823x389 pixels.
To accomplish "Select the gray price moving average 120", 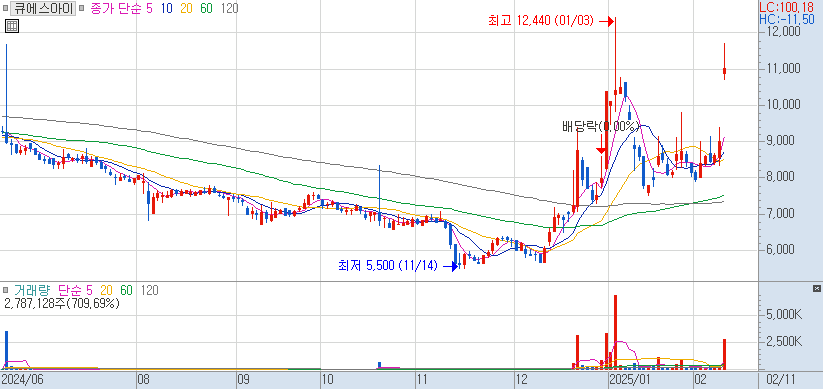I will pos(229,8).
